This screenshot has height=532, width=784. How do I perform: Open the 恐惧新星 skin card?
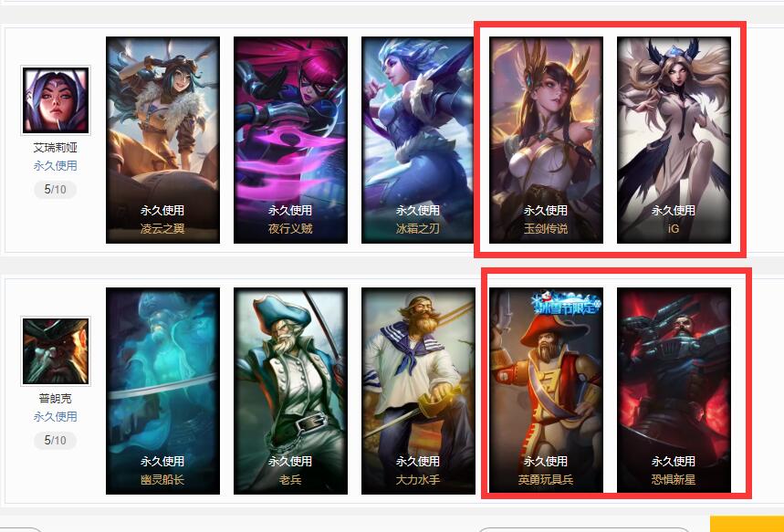click(674, 391)
